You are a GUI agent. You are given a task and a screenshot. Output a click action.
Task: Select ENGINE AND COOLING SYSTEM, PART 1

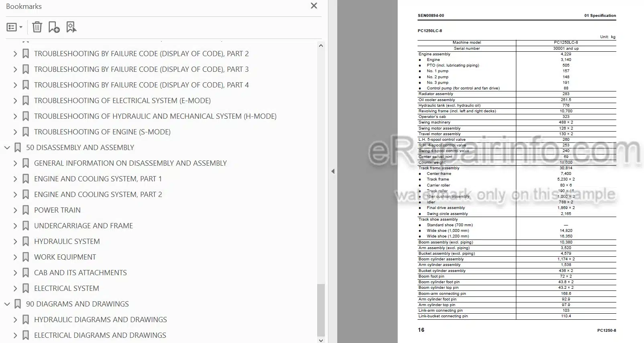point(98,179)
